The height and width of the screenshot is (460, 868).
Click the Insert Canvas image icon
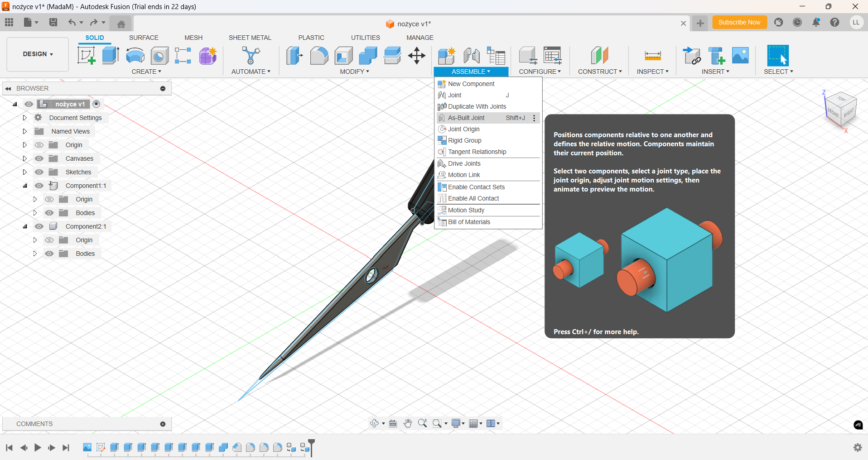pyautogui.click(x=740, y=56)
